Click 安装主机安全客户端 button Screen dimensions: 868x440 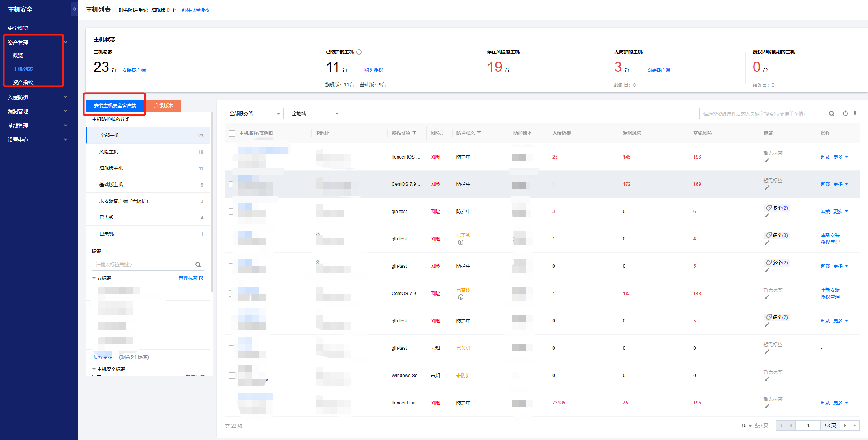tap(115, 106)
